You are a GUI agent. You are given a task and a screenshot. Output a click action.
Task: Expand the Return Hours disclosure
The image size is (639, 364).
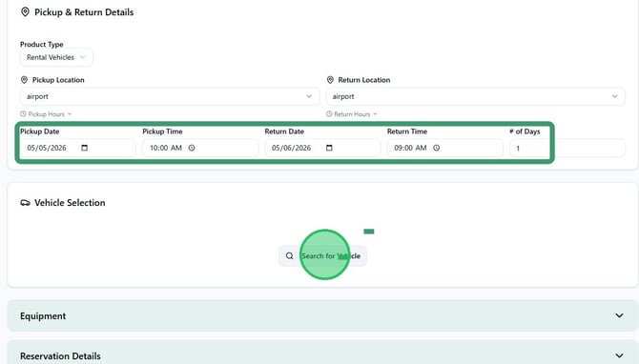point(352,114)
